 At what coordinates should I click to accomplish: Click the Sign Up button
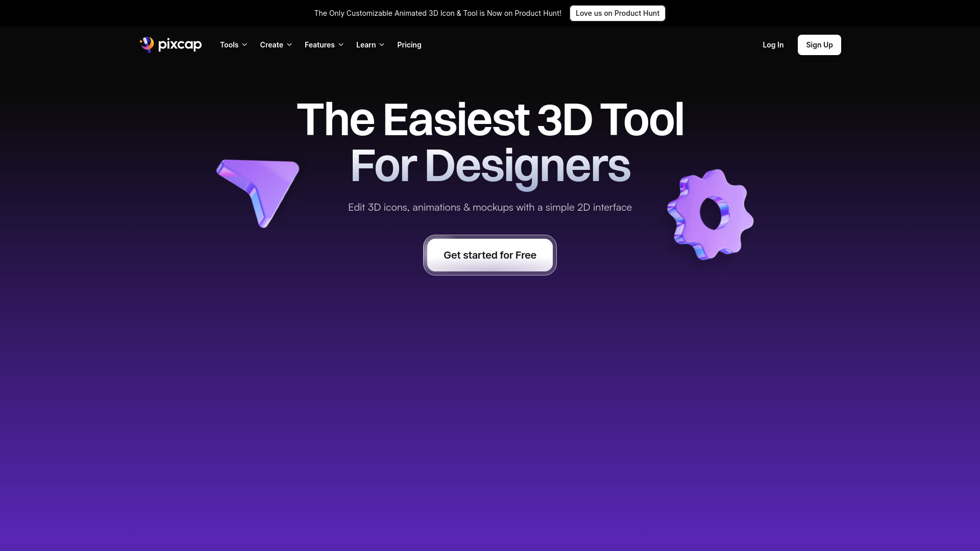click(x=819, y=44)
